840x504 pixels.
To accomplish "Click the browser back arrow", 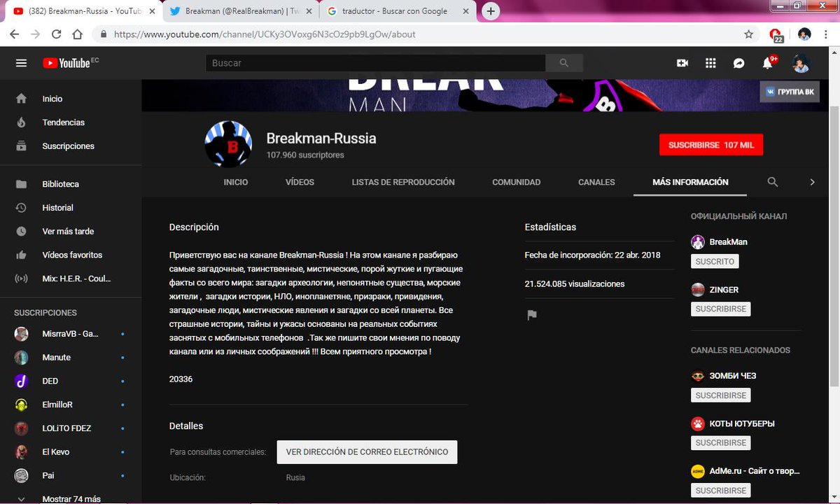I will [15, 34].
